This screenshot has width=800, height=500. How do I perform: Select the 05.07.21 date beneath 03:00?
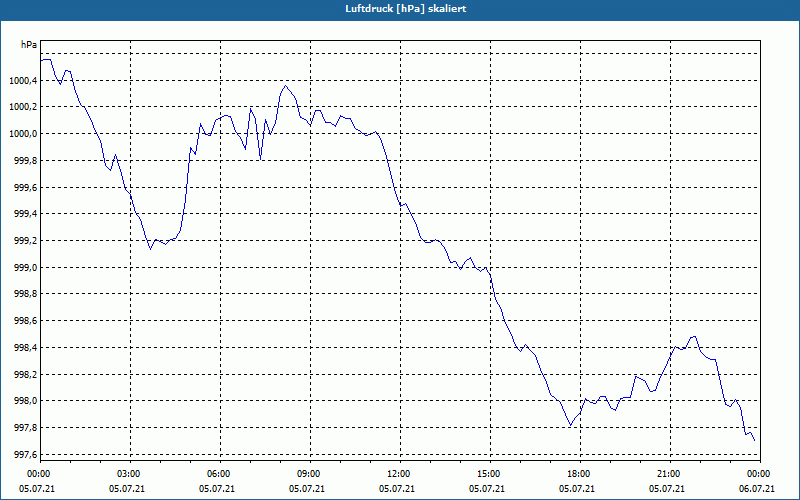[x=127, y=488]
